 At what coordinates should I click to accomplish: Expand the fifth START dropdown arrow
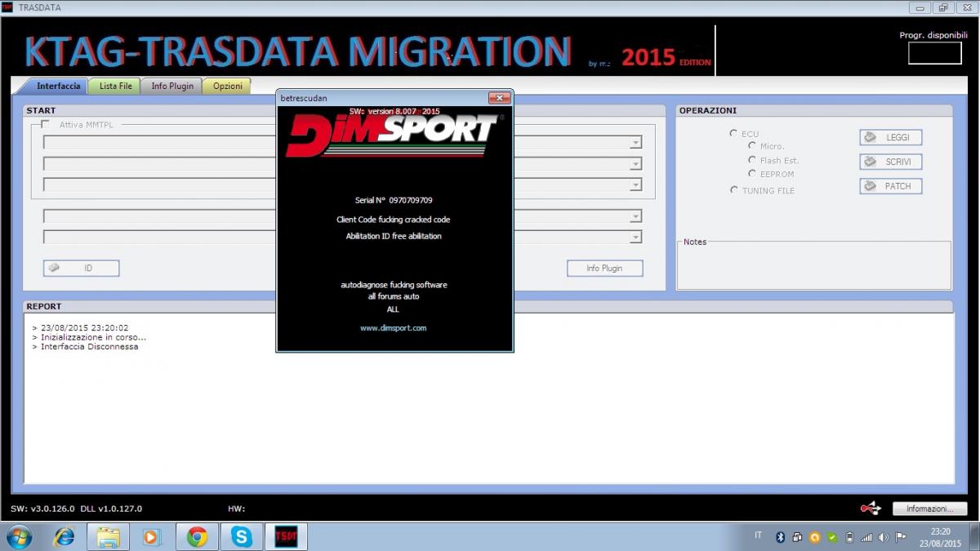[x=635, y=238]
